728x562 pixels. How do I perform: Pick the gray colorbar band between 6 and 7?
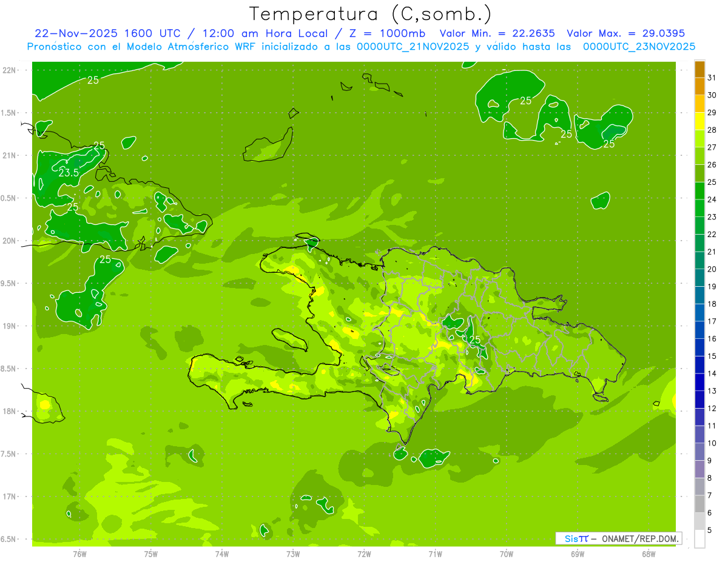(699, 504)
